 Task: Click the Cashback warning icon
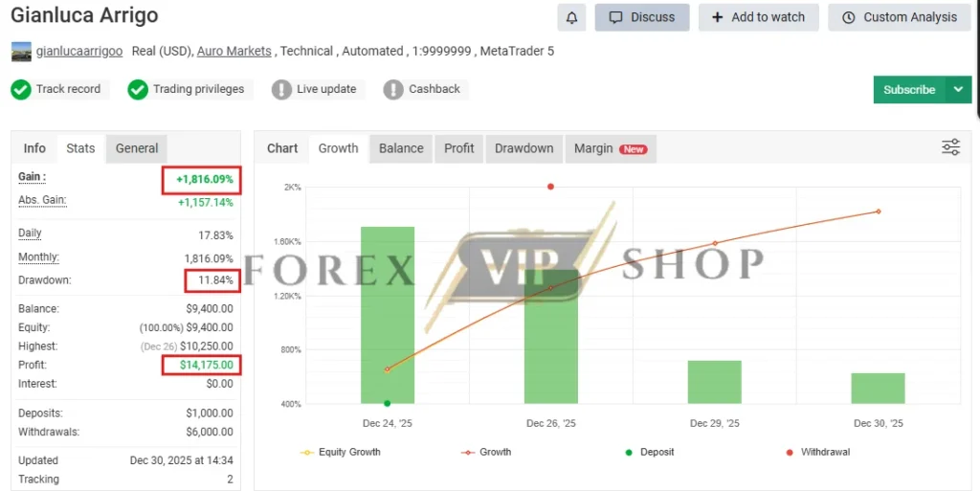[x=393, y=89]
